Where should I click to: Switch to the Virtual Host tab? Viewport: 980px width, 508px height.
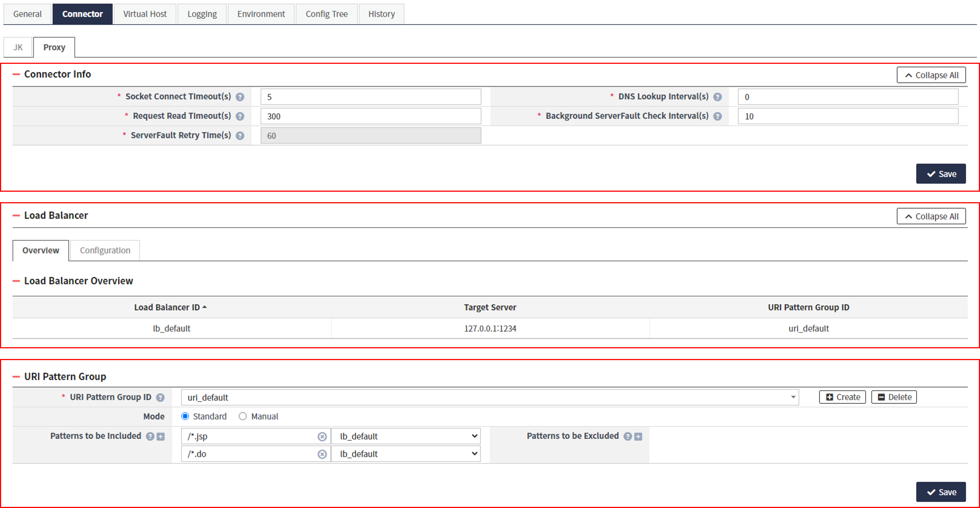145,14
